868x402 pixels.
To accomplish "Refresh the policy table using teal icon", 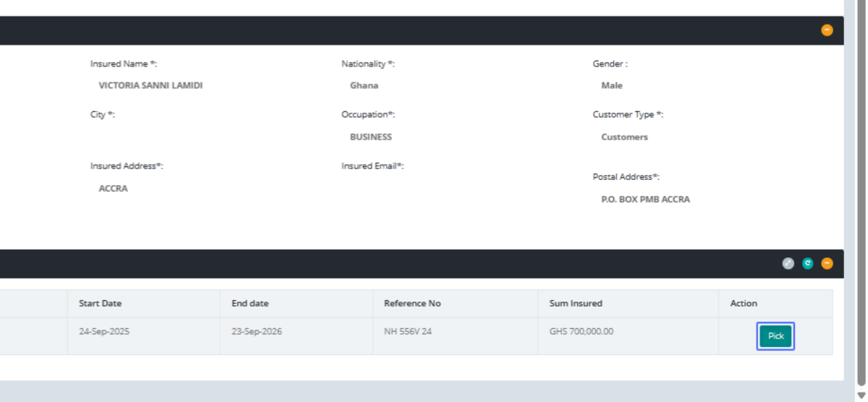I will coord(807,264).
